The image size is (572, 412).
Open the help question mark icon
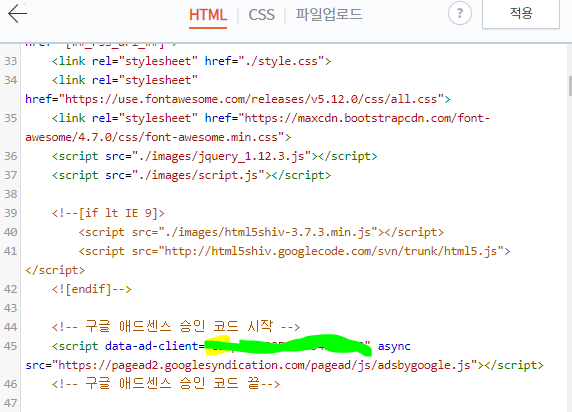click(460, 14)
